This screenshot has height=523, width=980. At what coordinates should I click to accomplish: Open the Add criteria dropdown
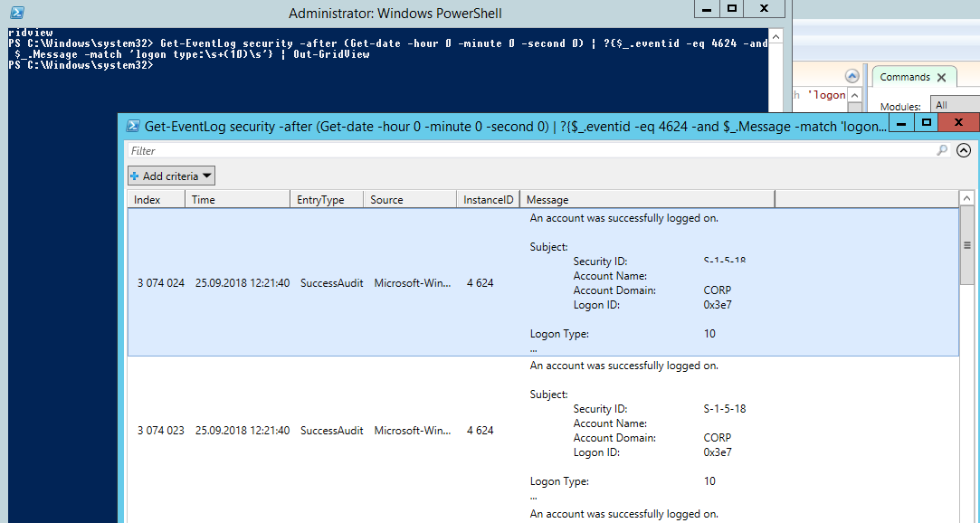172,176
